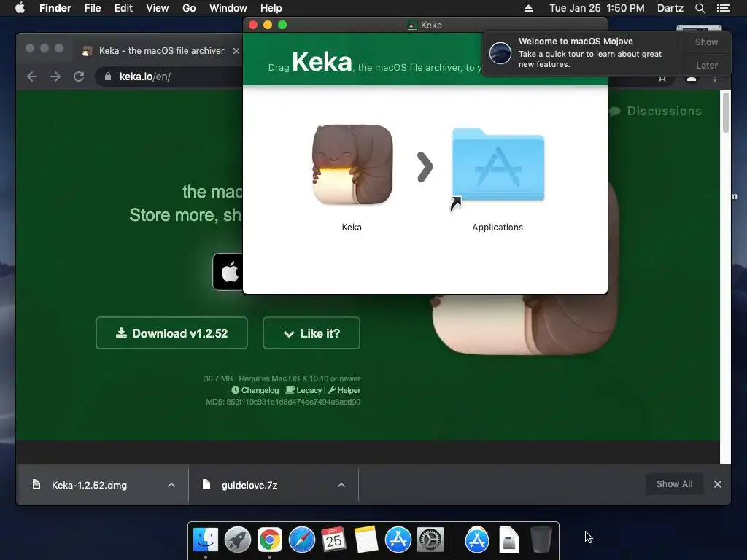Open the Go menu
This screenshot has height=560, width=747.
click(x=189, y=8)
